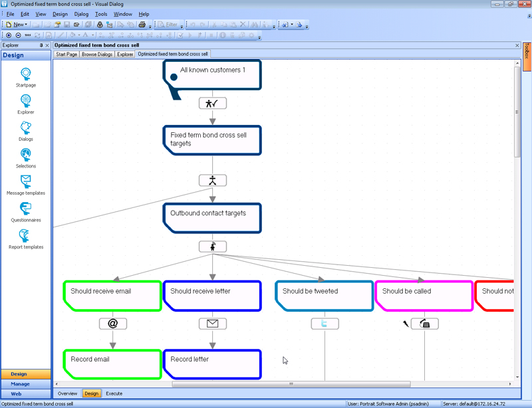
Task: Expand toolbar overflow options after the Filter button
Action: click(182, 26)
